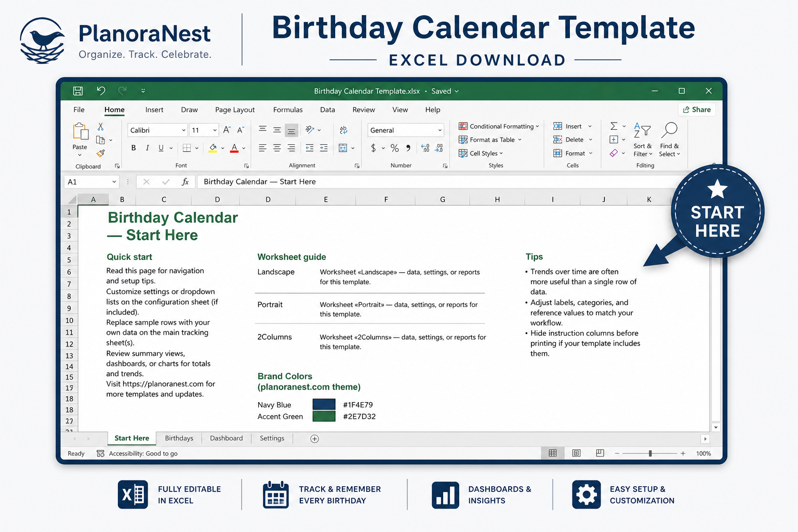Add a new sheet with plus button

[314, 439]
